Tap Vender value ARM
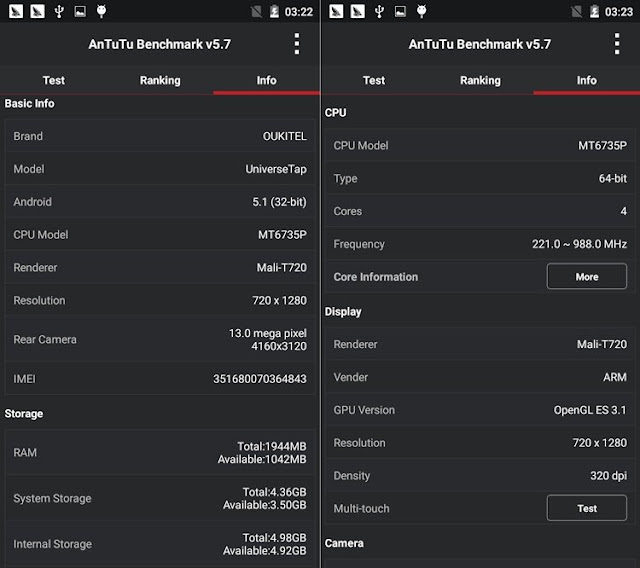The image size is (640, 568). coord(615,377)
